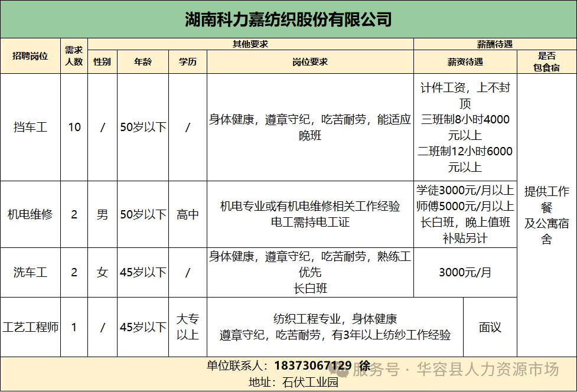
Task: Select the 招聘岗位 header cell
Action: click(30, 56)
